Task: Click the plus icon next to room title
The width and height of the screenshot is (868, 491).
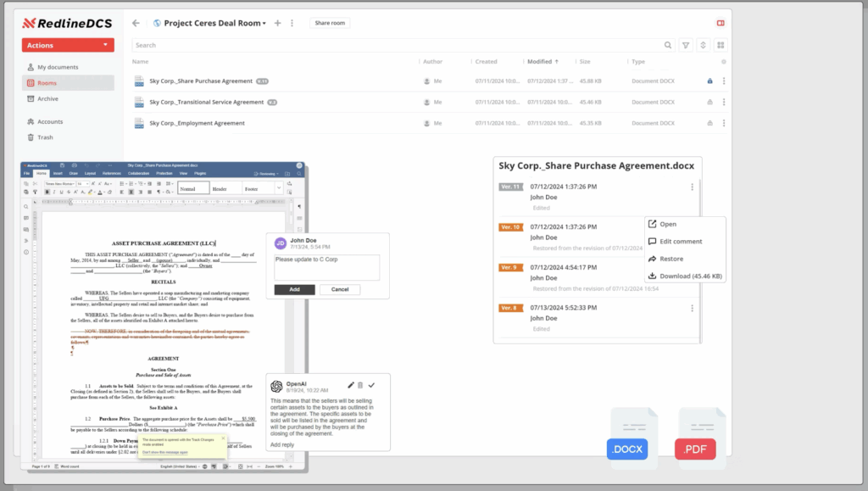Action: pos(277,23)
